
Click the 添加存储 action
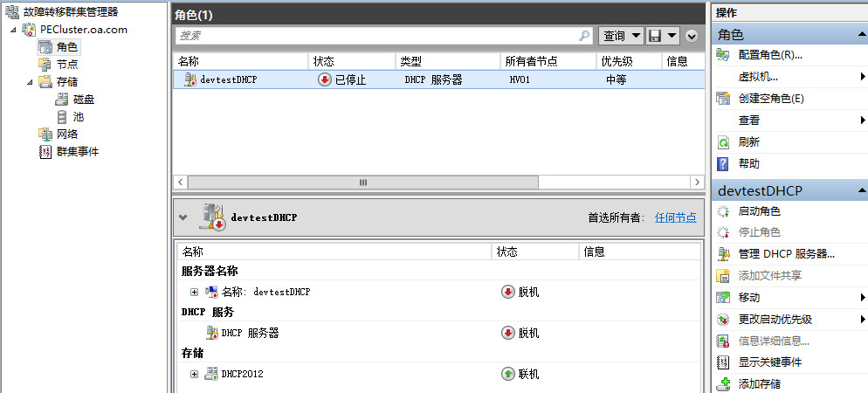[x=760, y=383]
